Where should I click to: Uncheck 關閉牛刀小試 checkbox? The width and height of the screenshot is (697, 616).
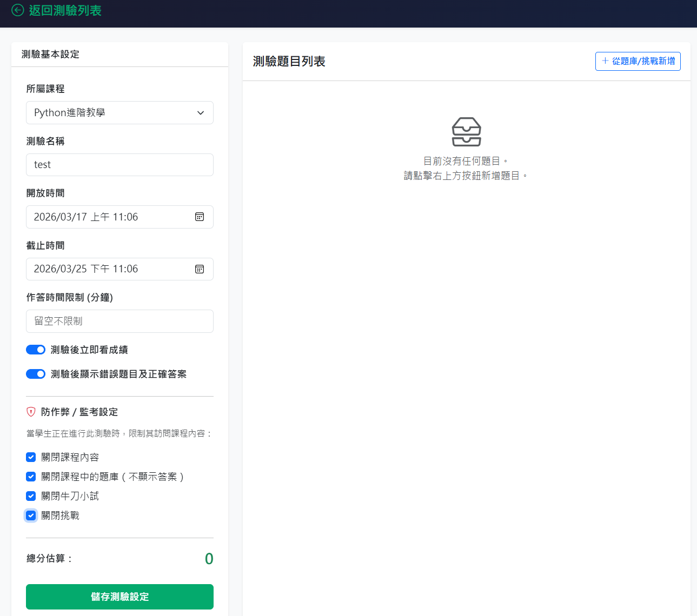tap(31, 496)
